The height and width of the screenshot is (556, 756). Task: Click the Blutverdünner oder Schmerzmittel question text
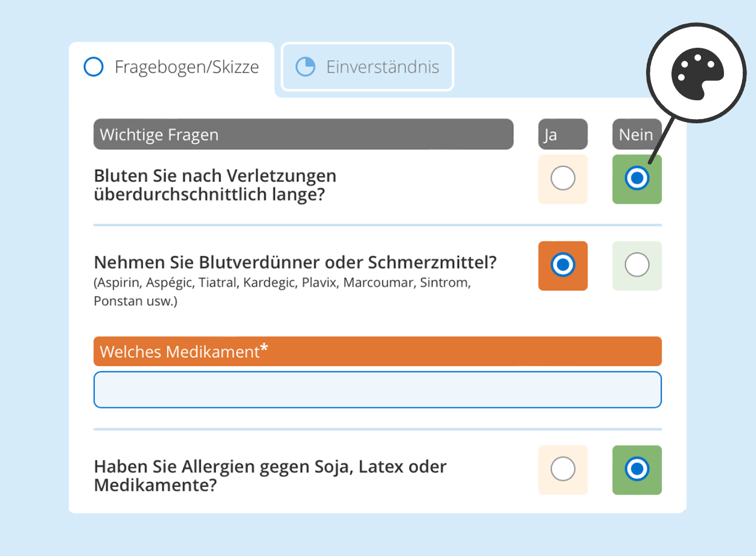[295, 262]
